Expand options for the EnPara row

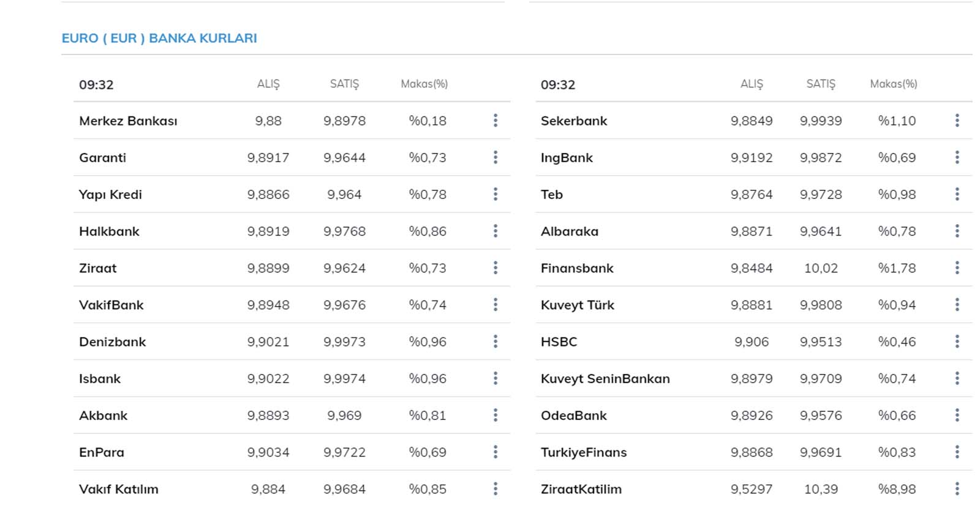496,452
